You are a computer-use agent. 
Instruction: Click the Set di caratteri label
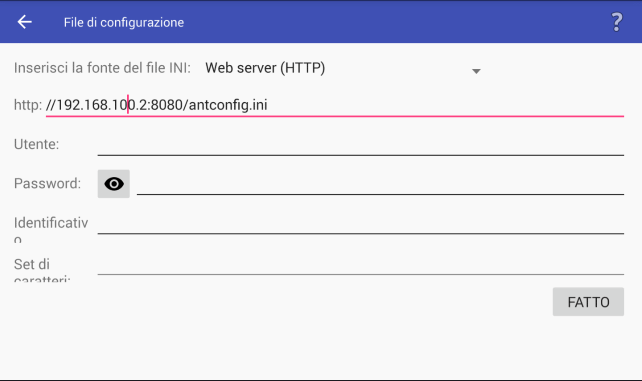(x=42, y=270)
